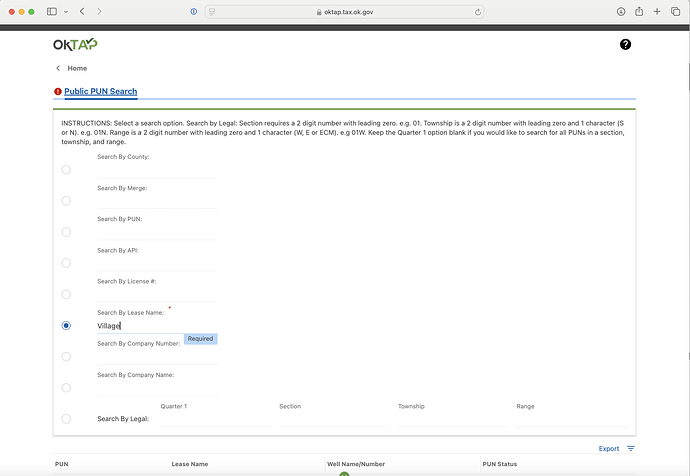Click the Share icon in Safari toolbar
This screenshot has width=690, height=476.
point(639,11)
